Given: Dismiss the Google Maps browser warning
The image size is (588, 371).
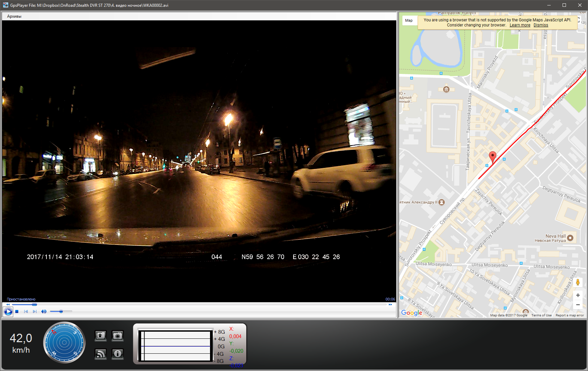Looking at the screenshot, I should click(x=541, y=25).
